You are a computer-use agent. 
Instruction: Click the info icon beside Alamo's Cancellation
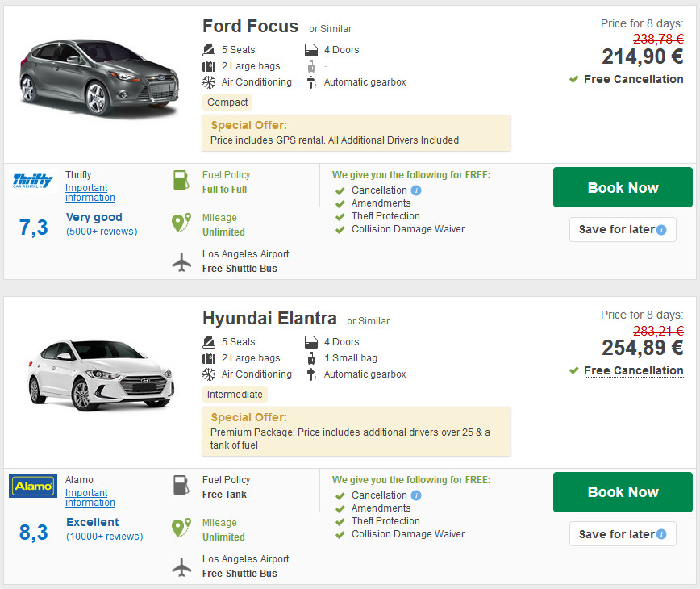tap(416, 495)
